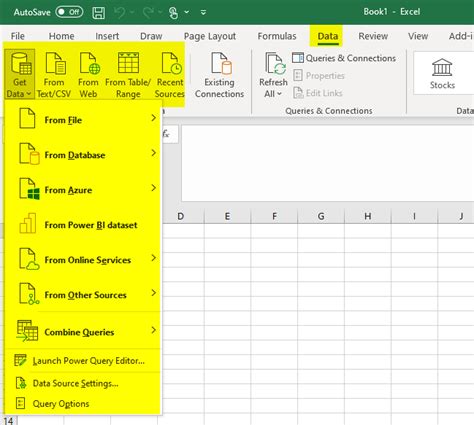Click the Properties button
The image size is (474, 425).
[x=319, y=76]
